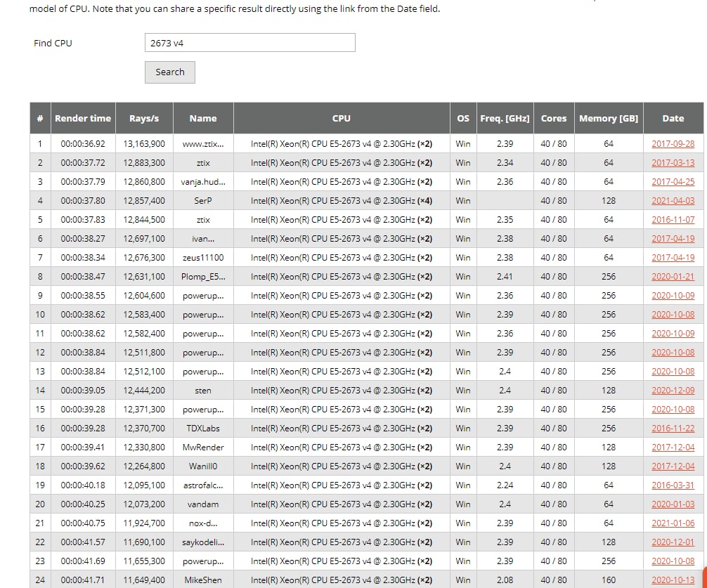707x588 pixels.
Task: Click the Date column header
Action: coord(673,118)
